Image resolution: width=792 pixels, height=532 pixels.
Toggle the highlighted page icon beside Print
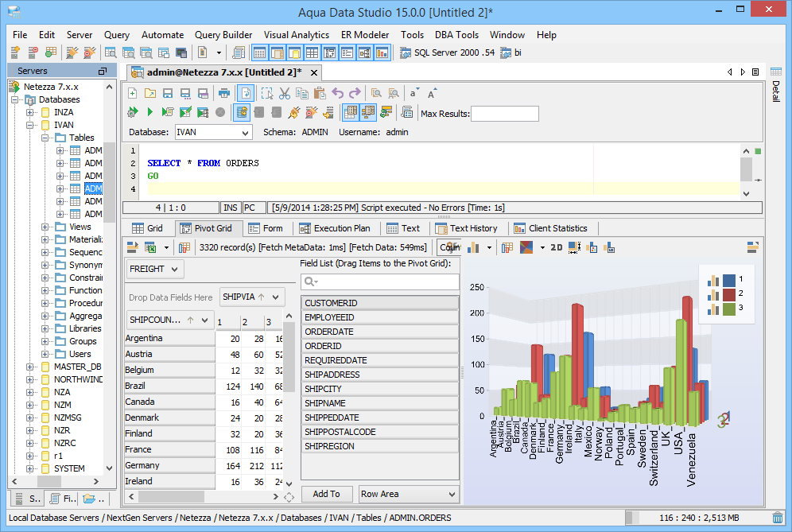tap(246, 94)
